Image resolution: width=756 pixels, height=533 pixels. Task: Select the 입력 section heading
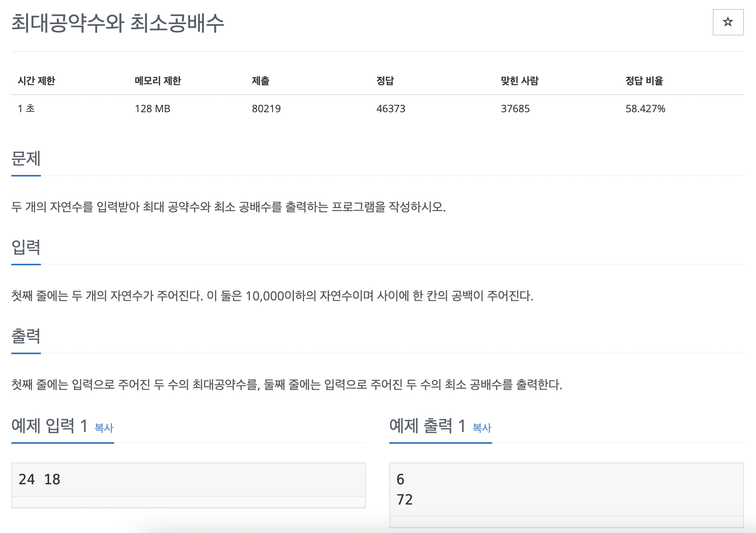pos(25,246)
